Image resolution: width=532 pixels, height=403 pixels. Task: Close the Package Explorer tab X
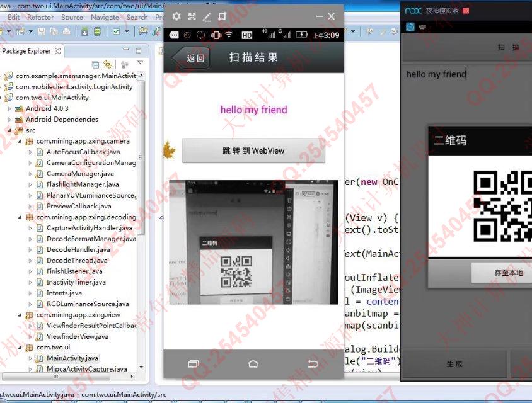[x=58, y=51]
